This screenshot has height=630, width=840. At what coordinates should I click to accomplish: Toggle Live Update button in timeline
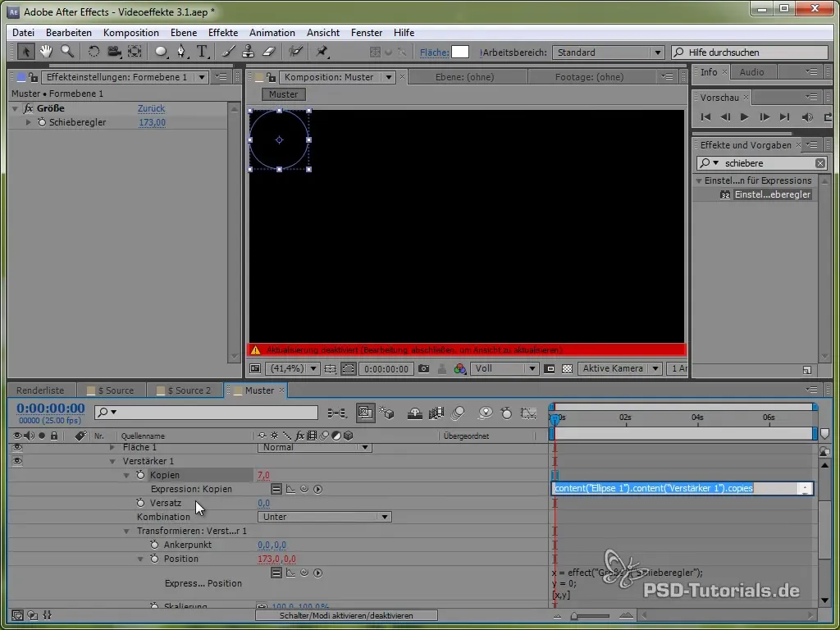tap(366, 413)
